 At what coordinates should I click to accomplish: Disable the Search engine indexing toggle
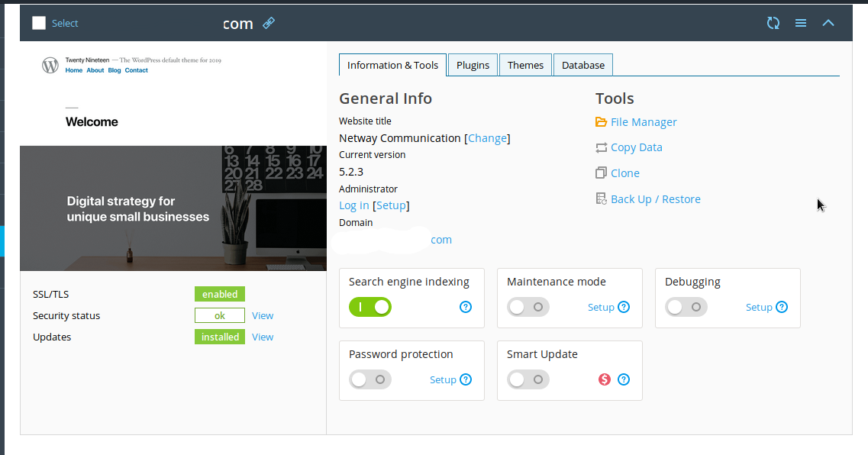coord(370,307)
